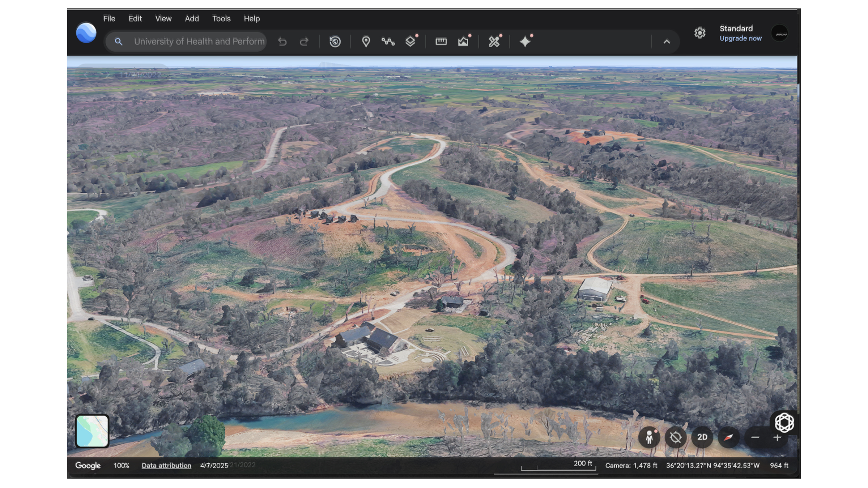Add a placemark pin
Screen dimensions: 868x488
point(366,42)
